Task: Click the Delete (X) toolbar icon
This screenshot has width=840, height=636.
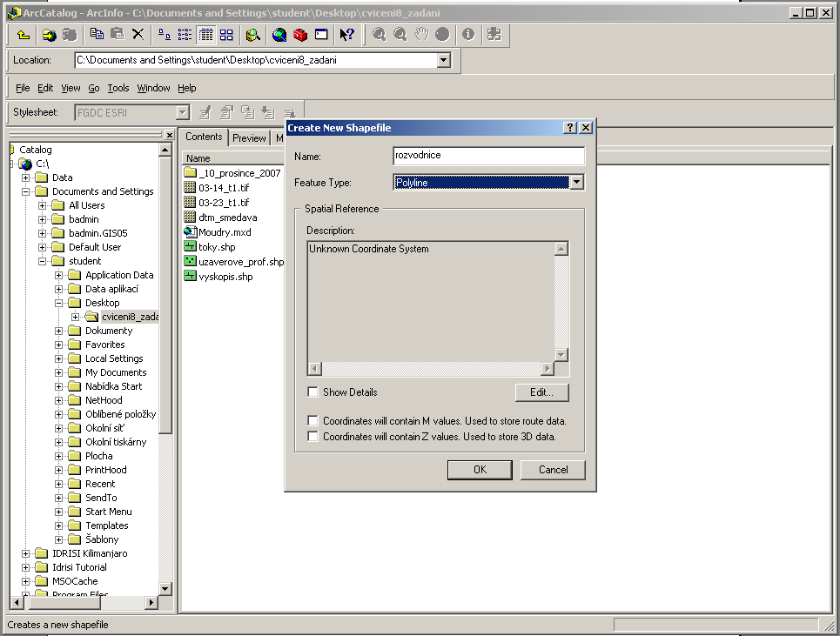Action: (x=138, y=35)
